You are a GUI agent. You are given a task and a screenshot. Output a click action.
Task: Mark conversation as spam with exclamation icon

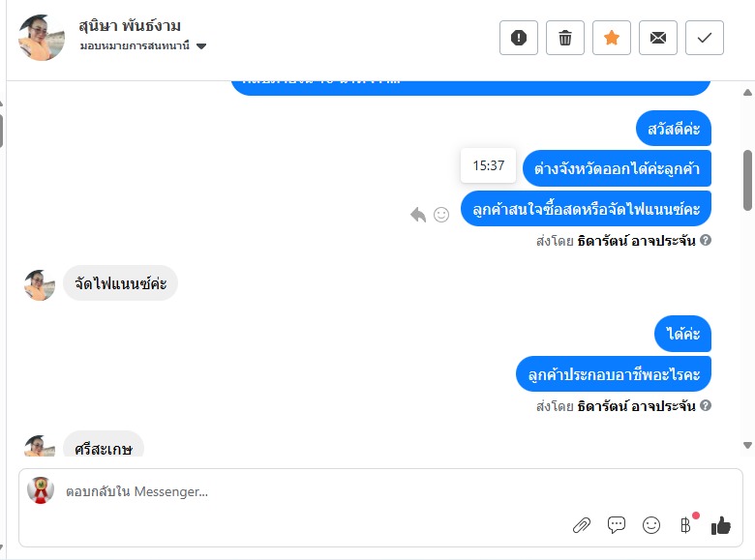point(519,38)
